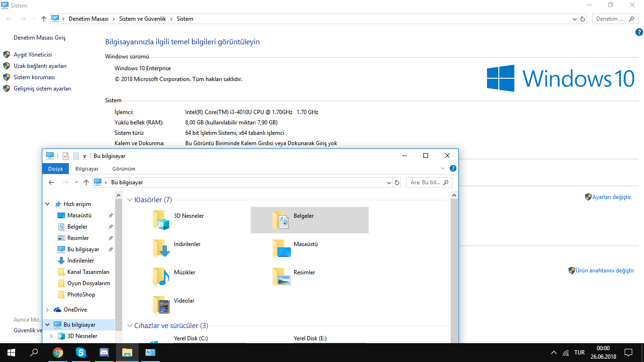Click the Denetim Masası breadcrumb
This screenshot has width=644, height=362.
coord(89,19)
